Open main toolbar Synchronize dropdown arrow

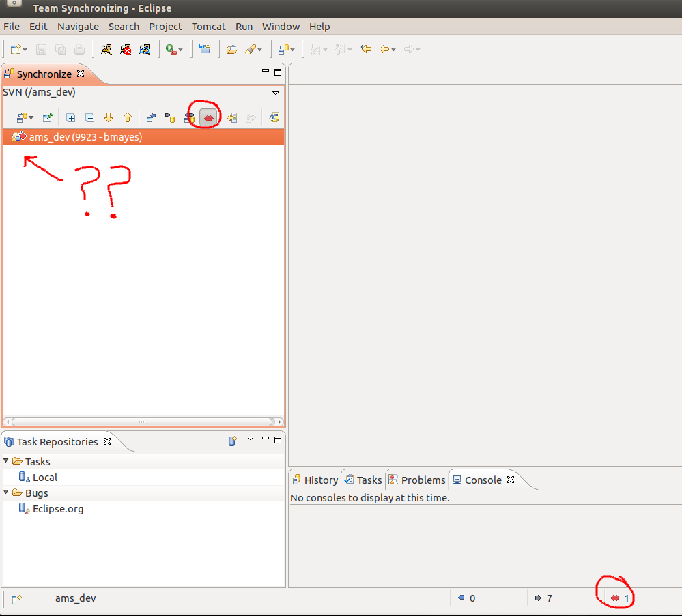click(293, 50)
